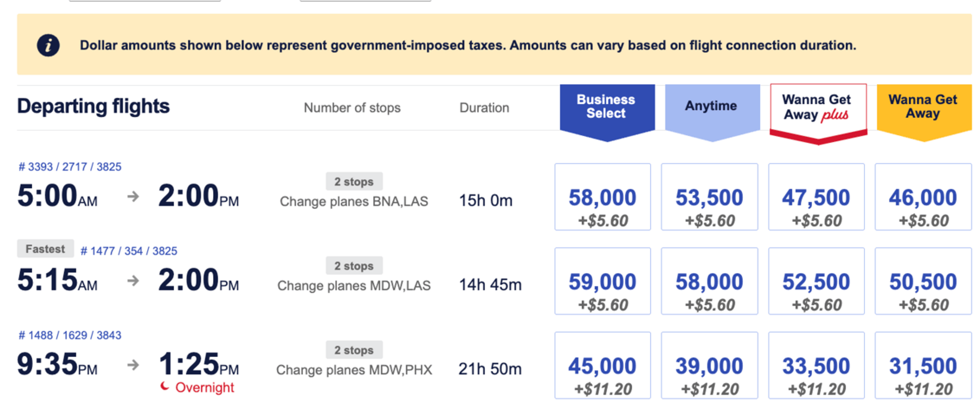Click the info icon in the tax notice
The image size is (980, 409).
pos(48,46)
